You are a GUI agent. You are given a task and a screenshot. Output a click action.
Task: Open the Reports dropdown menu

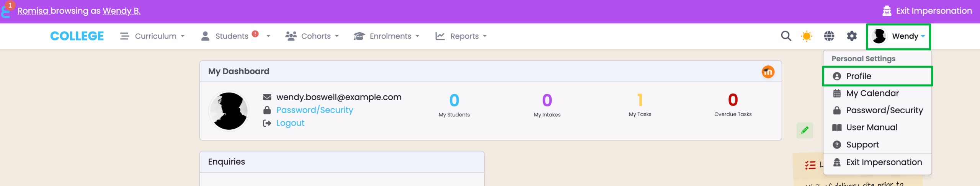(461, 36)
